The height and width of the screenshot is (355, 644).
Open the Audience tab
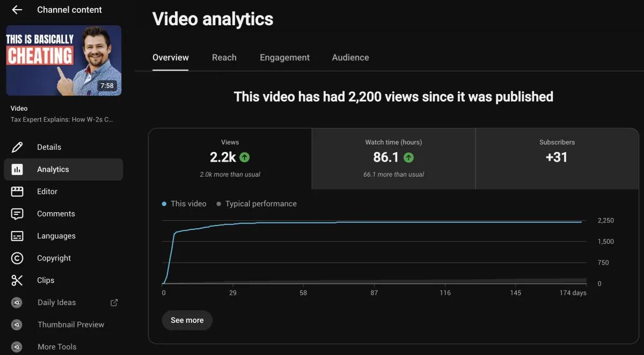[x=350, y=57]
